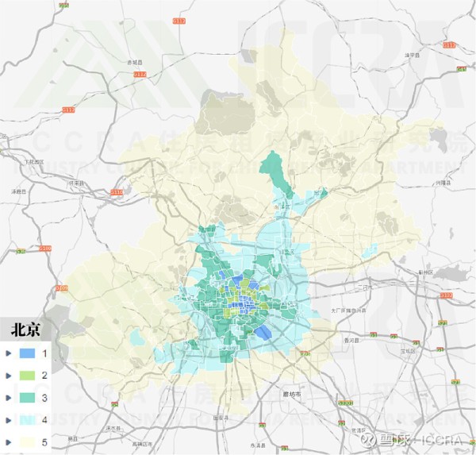The width and height of the screenshot is (476, 455).
Task: Expand the legend arrow for category 4
Action: tap(8, 418)
